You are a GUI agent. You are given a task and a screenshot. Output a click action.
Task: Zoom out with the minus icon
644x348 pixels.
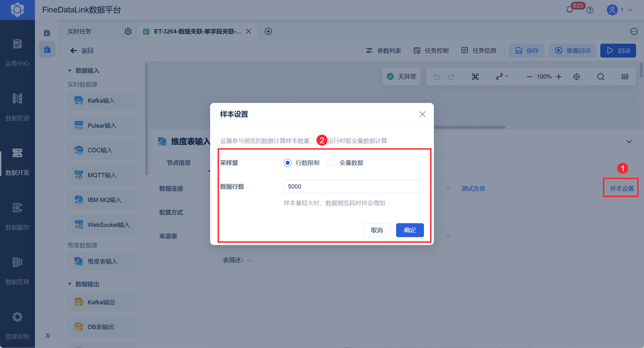[529, 77]
